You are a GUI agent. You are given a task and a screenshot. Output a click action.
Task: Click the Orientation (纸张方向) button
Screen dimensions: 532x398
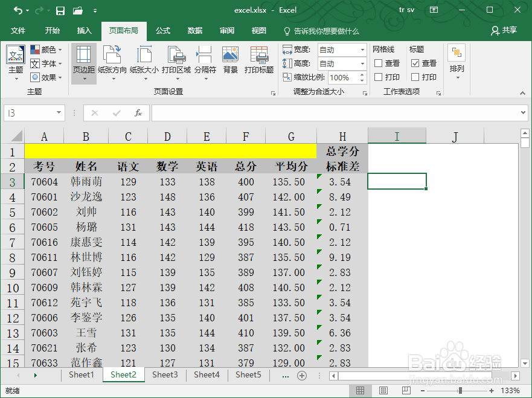(x=112, y=64)
